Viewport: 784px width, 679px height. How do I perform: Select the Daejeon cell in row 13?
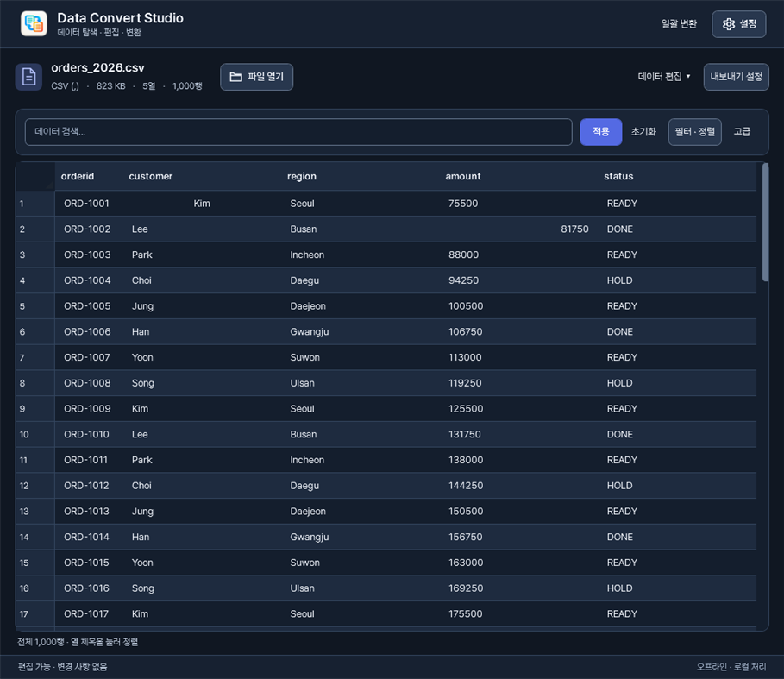pyautogui.click(x=361, y=512)
